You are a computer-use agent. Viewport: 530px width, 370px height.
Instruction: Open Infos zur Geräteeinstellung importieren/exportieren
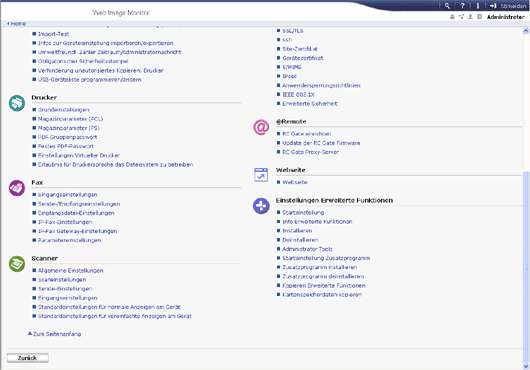point(105,43)
